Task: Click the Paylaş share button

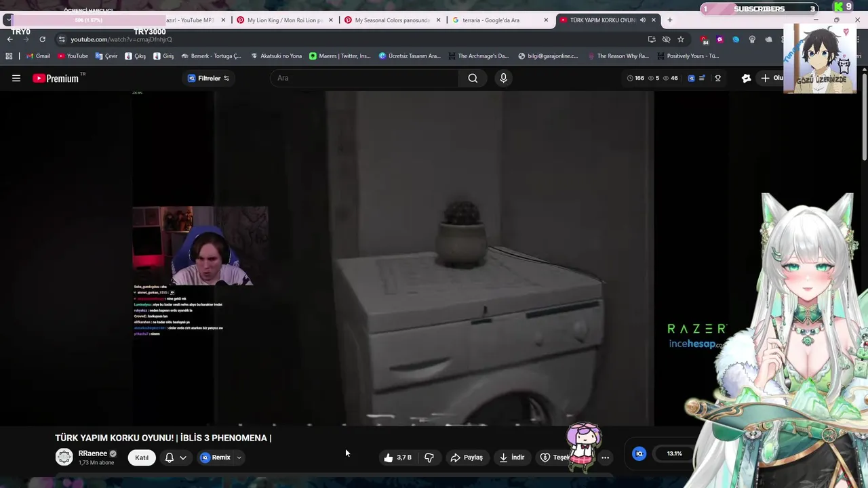Action: (467, 457)
